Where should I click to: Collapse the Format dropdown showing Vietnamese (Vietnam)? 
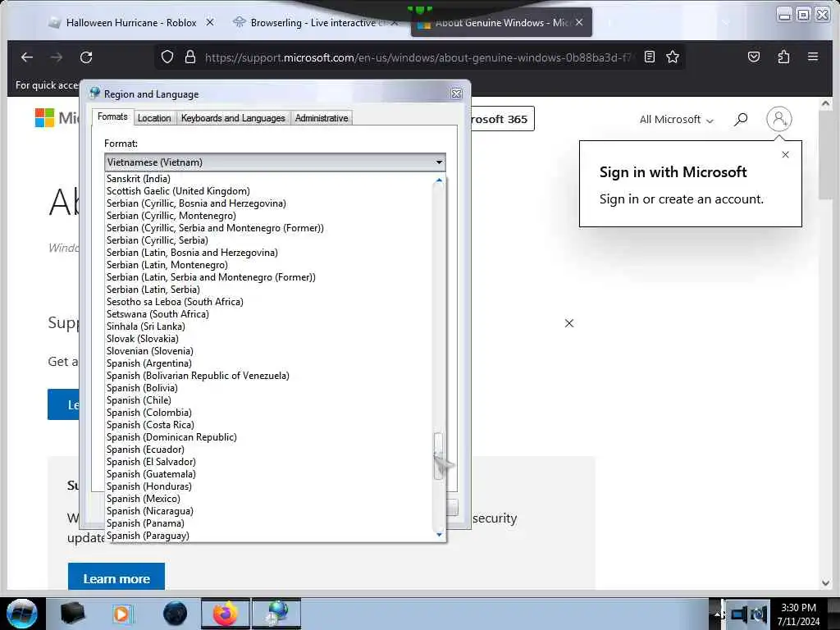pyautogui.click(x=275, y=162)
